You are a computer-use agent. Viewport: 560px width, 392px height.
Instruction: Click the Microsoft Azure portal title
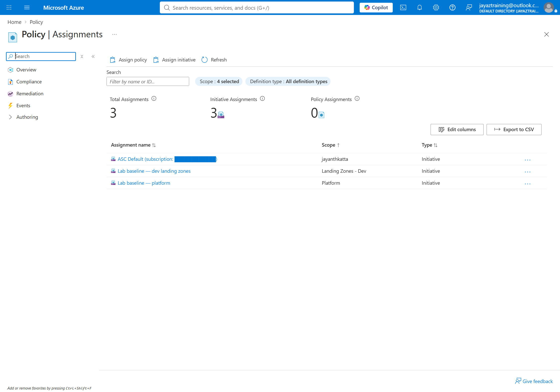tap(63, 7)
